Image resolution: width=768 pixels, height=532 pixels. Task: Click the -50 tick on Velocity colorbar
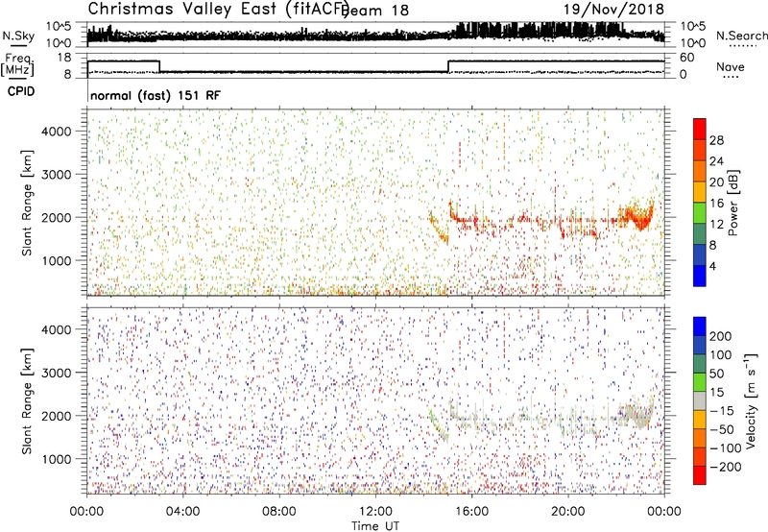coord(722,429)
